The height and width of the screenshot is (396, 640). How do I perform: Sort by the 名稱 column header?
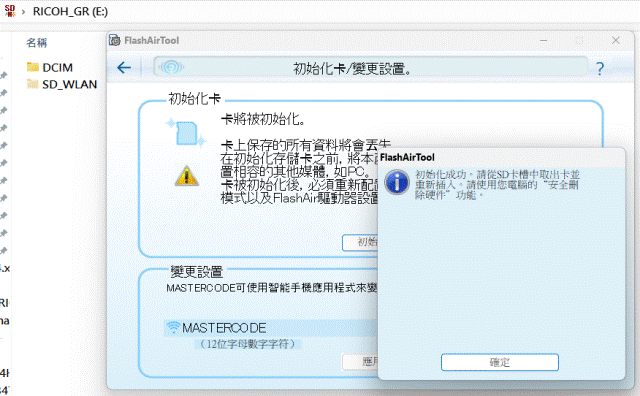37,42
